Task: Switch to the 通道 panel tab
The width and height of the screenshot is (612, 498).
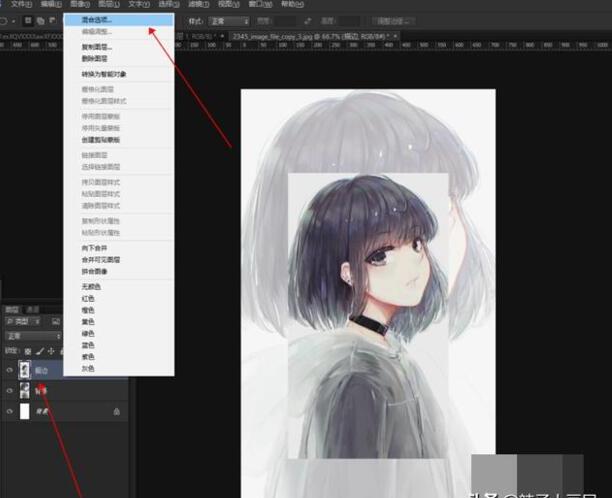Action: click(x=32, y=310)
